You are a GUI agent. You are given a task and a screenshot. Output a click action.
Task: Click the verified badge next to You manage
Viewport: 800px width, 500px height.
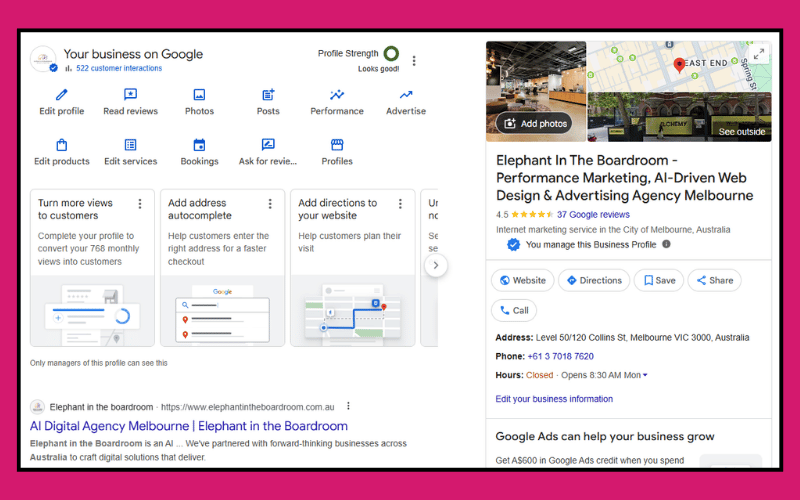tap(513, 245)
